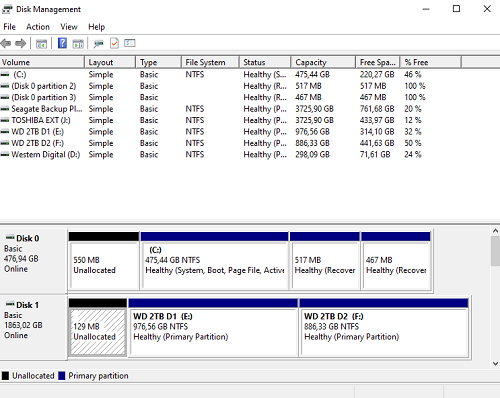
Task: Sort by the Status column header
Action: click(265, 62)
